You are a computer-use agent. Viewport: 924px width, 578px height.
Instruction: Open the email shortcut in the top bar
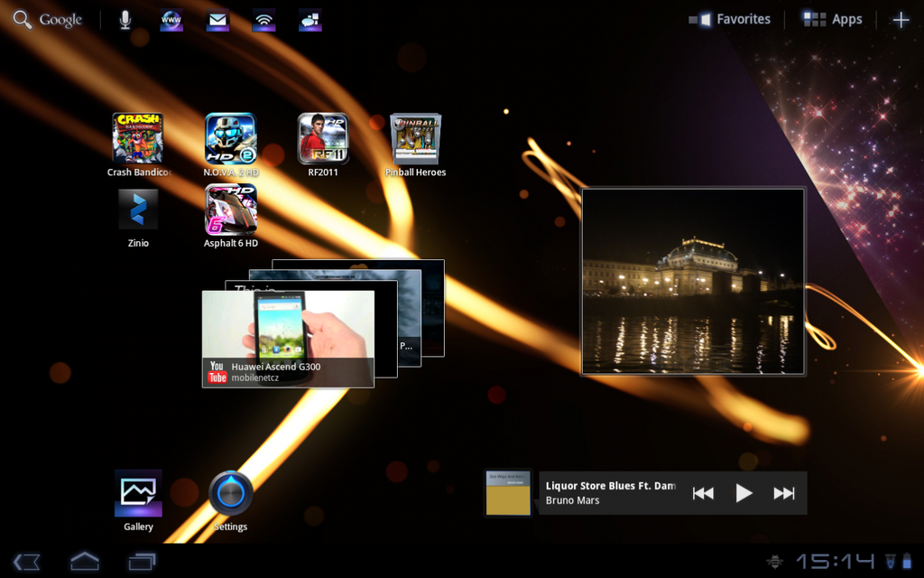[x=217, y=18]
